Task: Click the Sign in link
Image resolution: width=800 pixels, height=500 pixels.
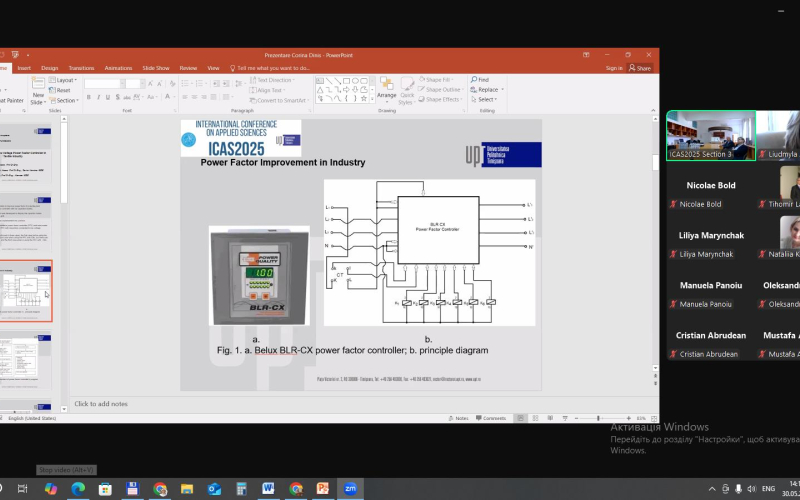Action: click(614, 68)
